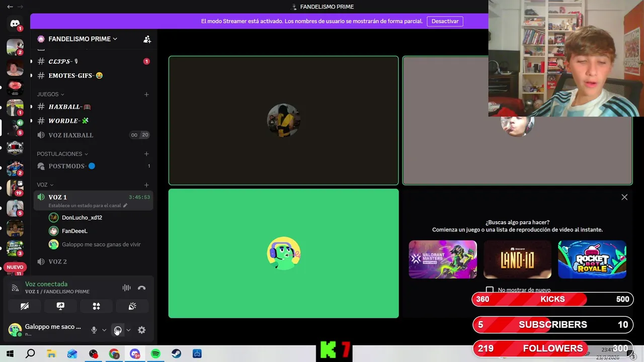Toggle noise suppression waveform icon

click(x=126, y=288)
